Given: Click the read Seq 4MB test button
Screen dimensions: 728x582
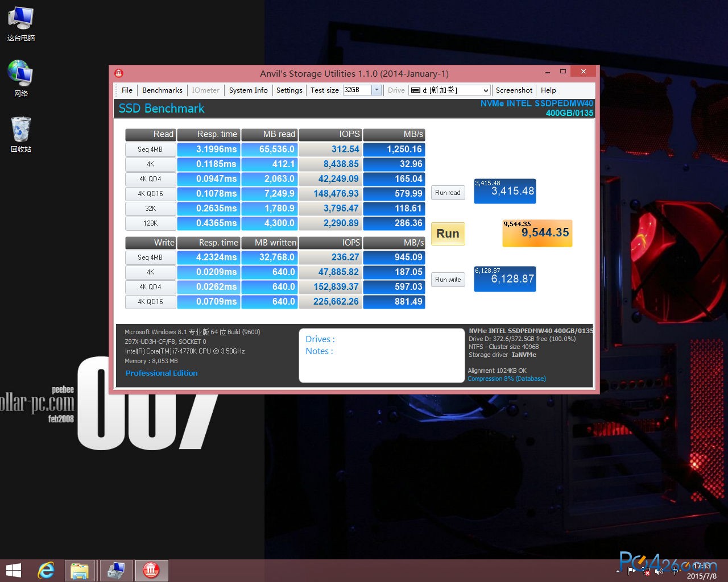Looking at the screenshot, I should coord(150,149).
